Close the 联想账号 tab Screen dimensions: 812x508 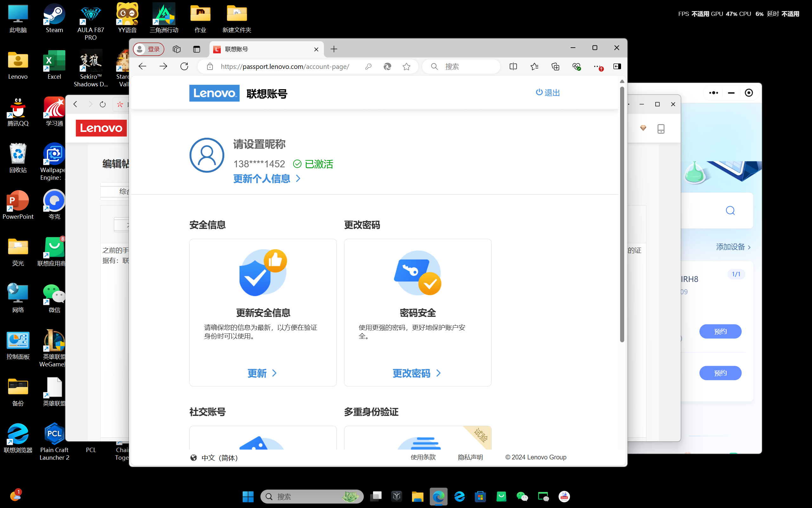click(316, 50)
